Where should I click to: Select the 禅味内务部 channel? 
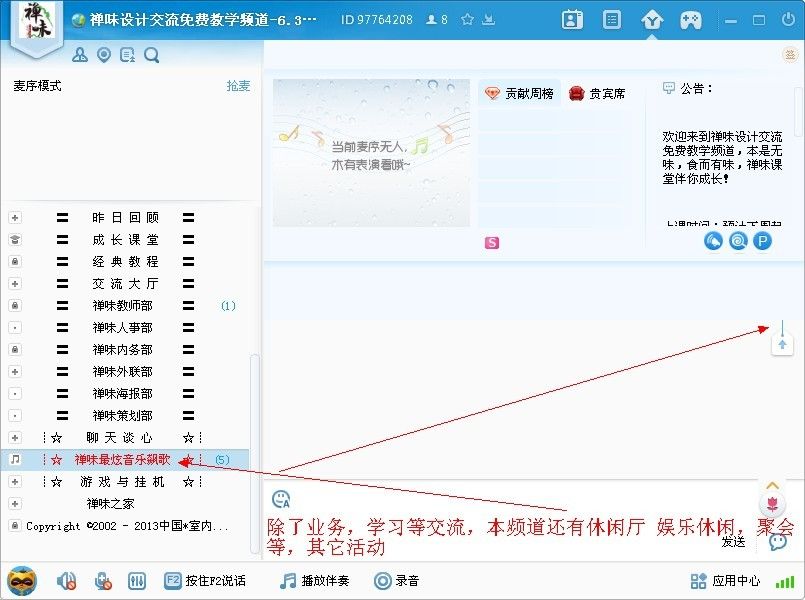pyautogui.click(x=125, y=350)
